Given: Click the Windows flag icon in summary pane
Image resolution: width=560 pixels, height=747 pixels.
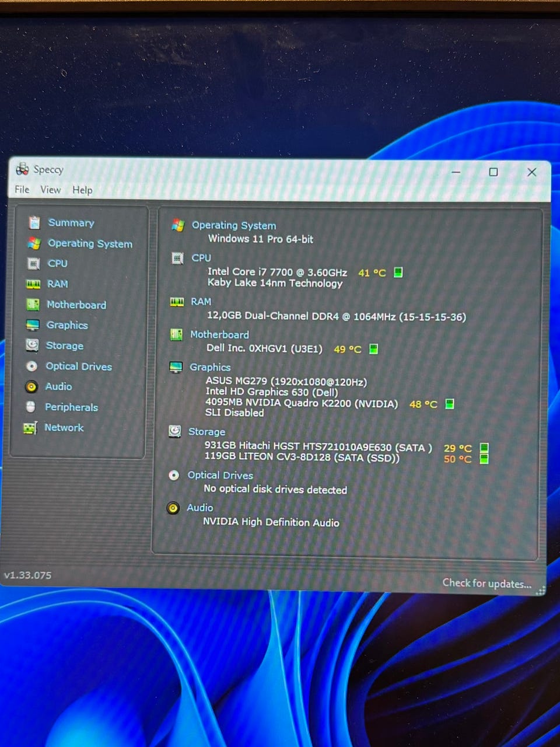Looking at the screenshot, I should 178,225.
